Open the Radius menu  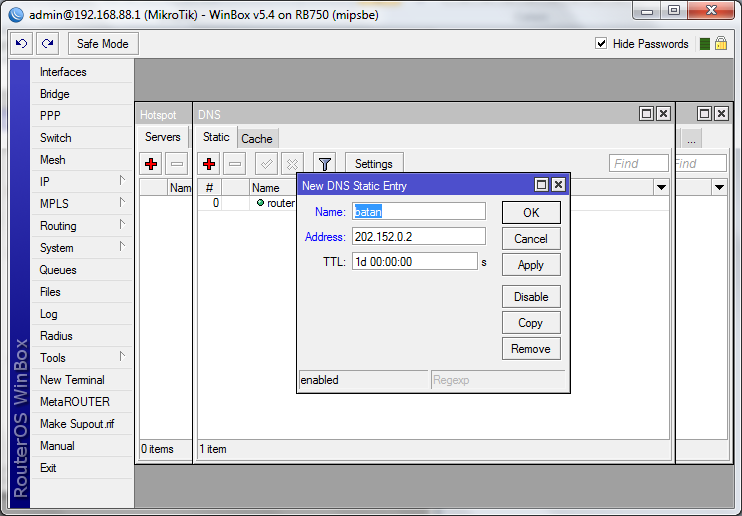point(81,336)
